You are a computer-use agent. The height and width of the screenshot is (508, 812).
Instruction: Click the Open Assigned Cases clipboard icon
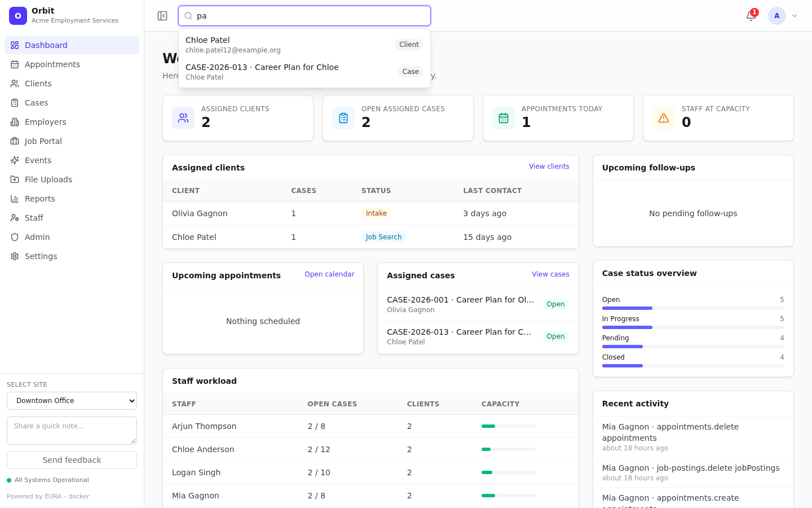pos(343,118)
